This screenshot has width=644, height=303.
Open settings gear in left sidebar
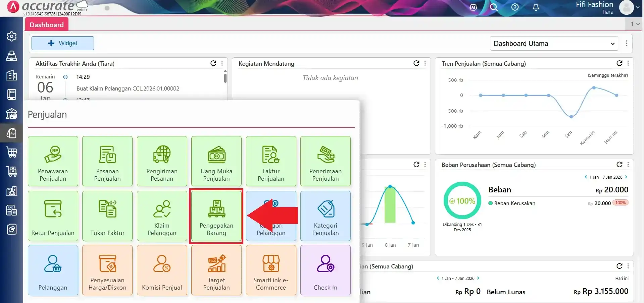click(x=12, y=36)
